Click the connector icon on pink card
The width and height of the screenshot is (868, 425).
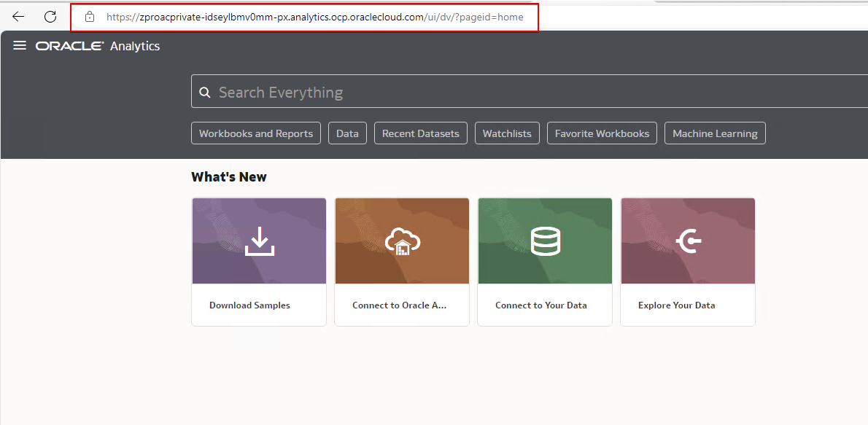689,241
